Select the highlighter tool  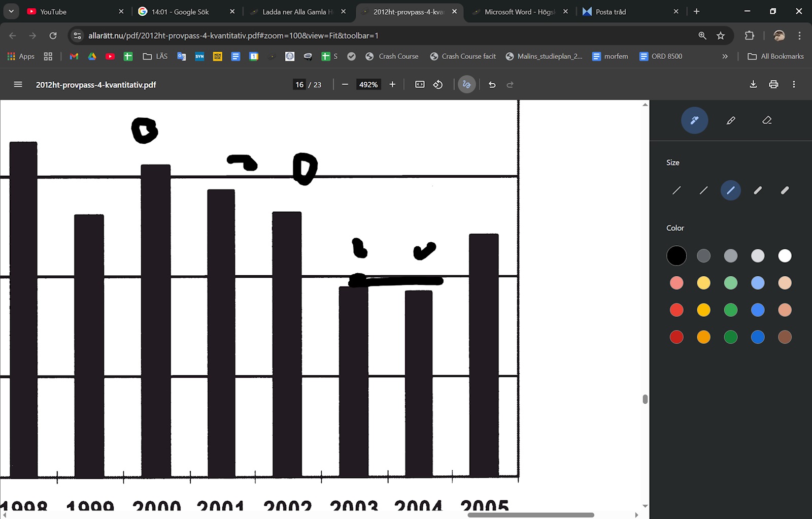(x=730, y=120)
